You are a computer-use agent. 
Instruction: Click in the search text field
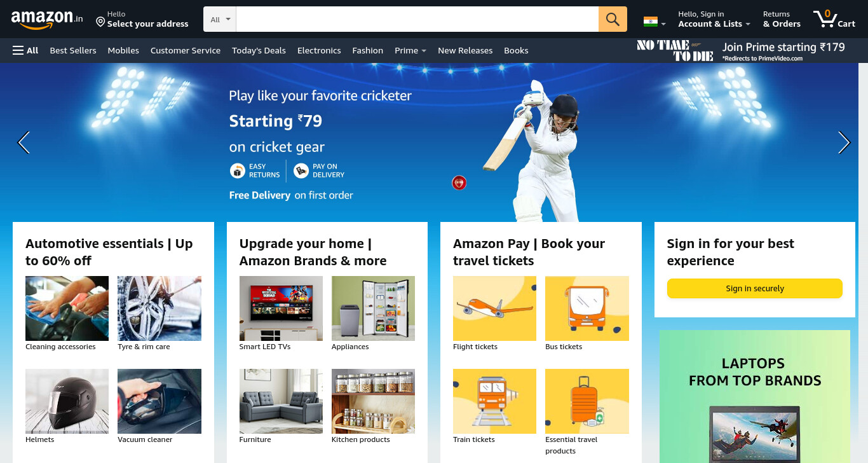tap(417, 19)
